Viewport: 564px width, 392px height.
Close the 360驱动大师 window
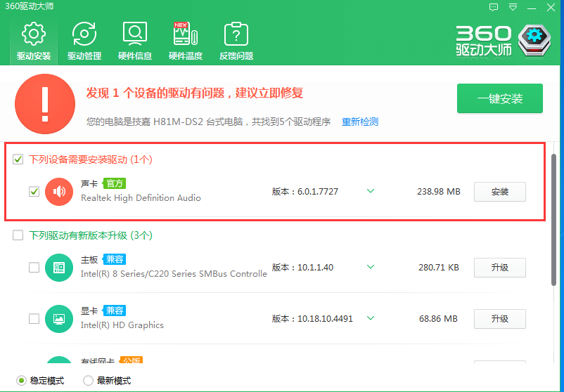(x=551, y=7)
